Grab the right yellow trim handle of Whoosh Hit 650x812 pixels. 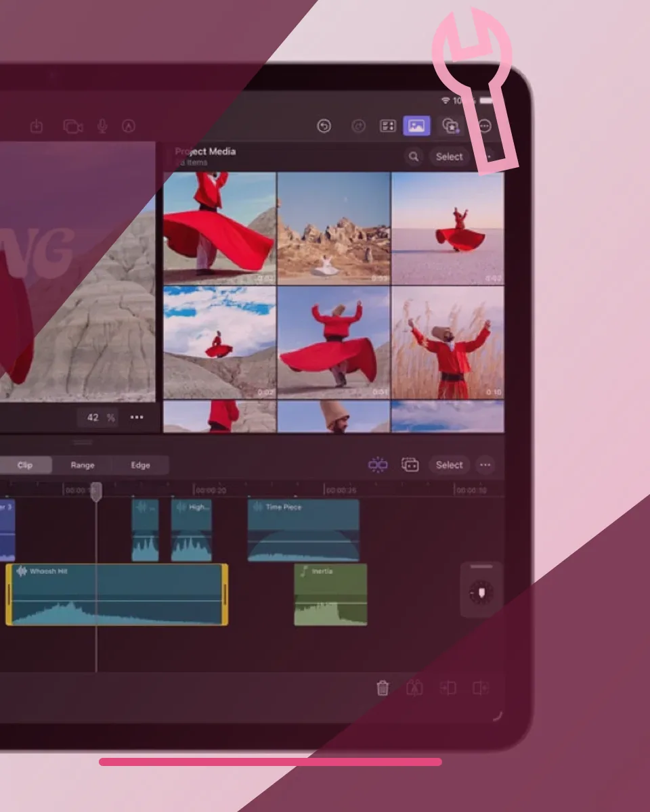[x=225, y=595]
